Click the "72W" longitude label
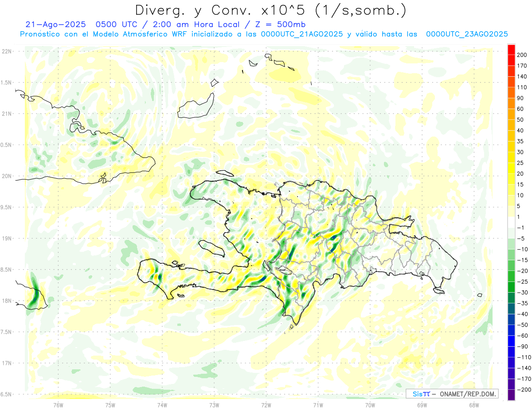This screenshot has height=411, width=532. point(266,405)
